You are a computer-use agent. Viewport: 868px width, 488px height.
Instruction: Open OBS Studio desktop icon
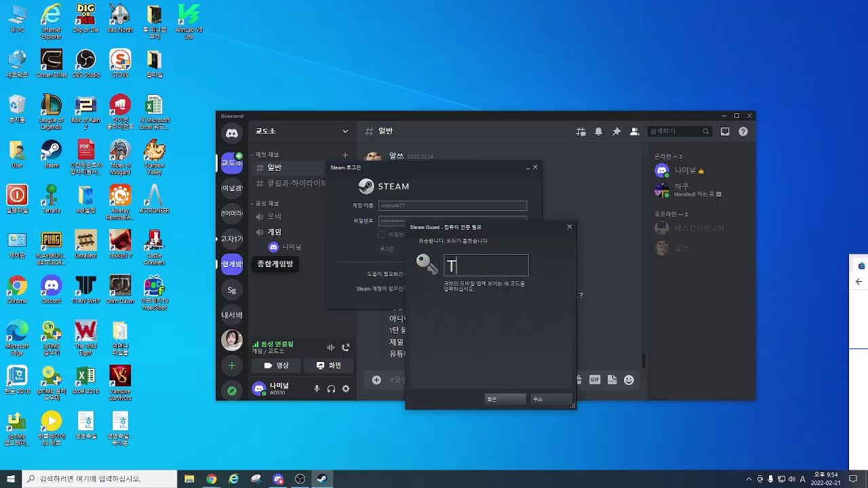click(86, 63)
